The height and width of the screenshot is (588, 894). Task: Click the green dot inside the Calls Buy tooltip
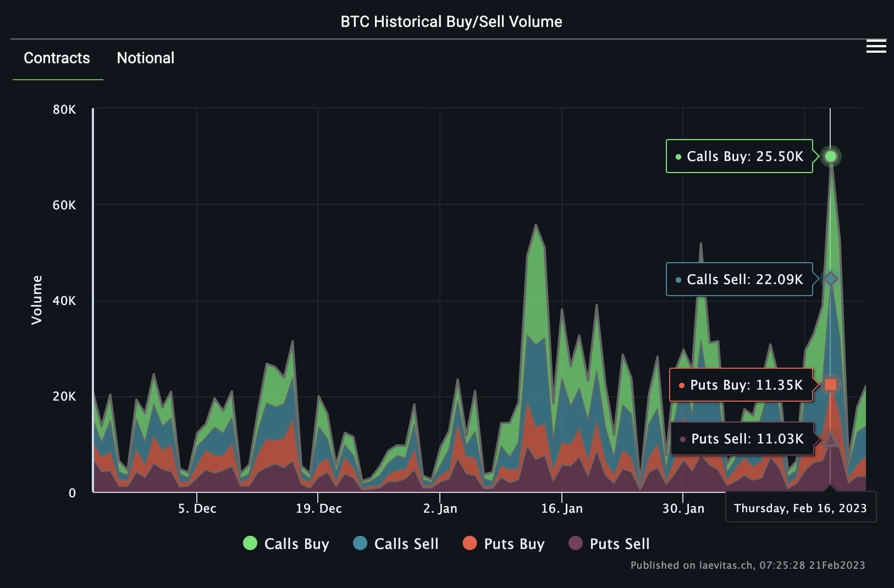click(678, 156)
